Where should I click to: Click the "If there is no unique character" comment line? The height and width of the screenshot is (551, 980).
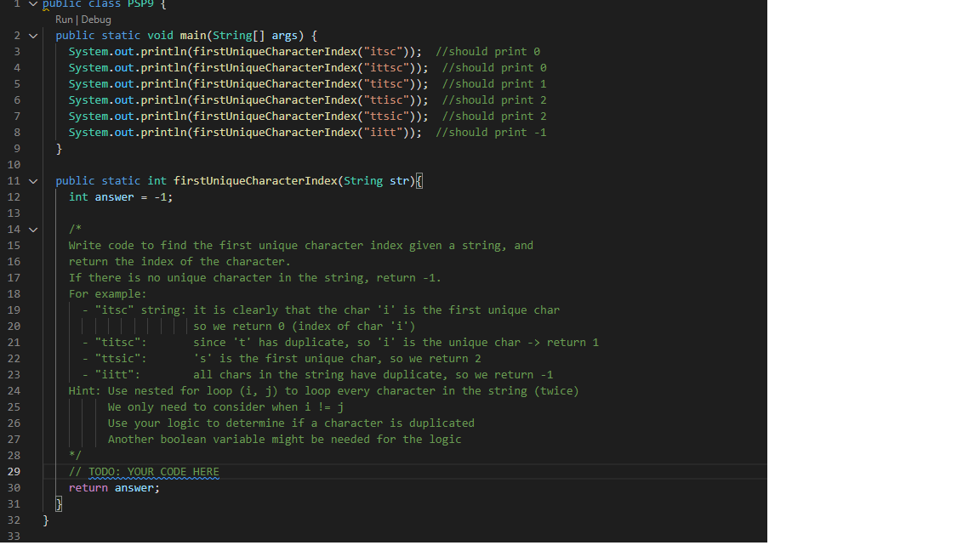255,278
